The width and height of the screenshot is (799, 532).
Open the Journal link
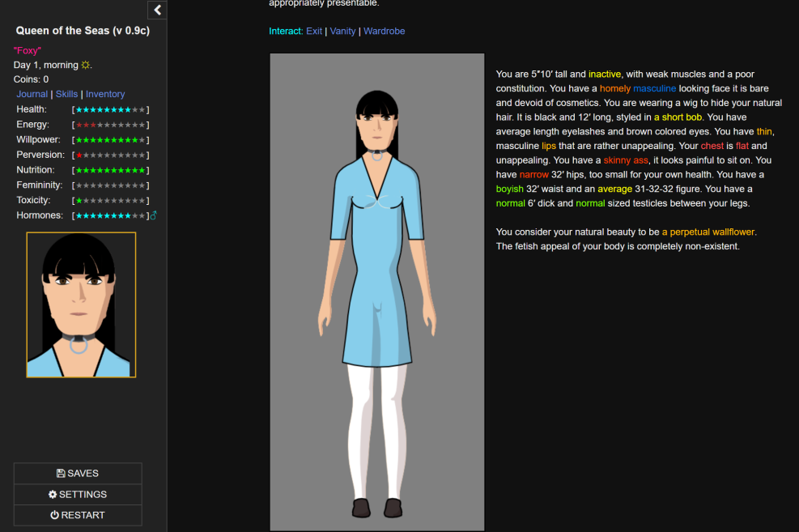pyautogui.click(x=32, y=94)
